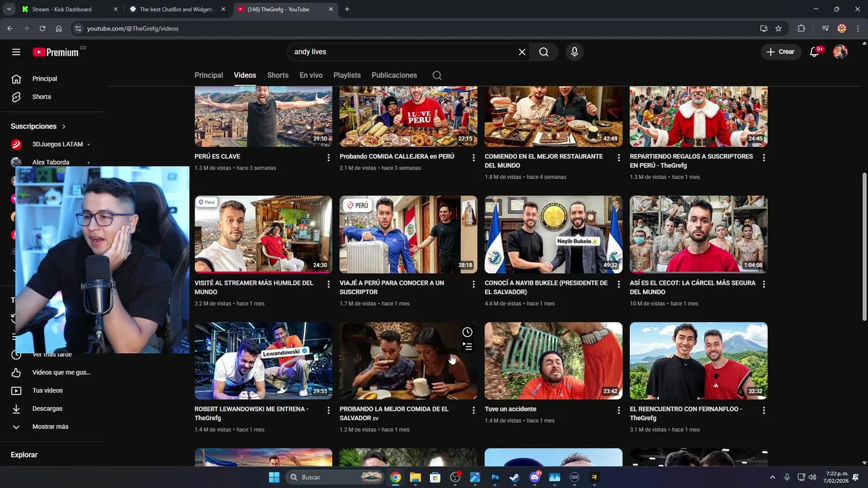Reload the page in Chrome toolbar
The height and width of the screenshot is (488, 868).
42,28
